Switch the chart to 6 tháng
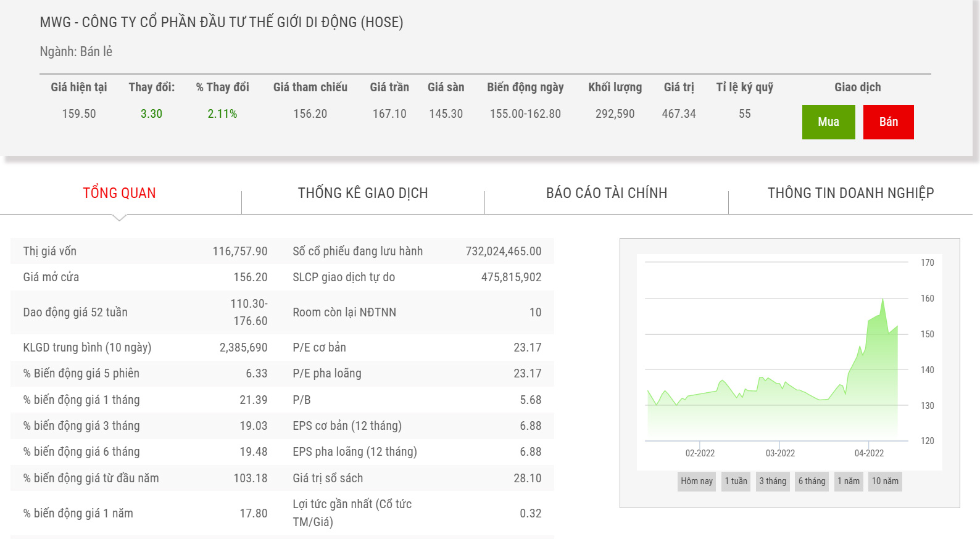This screenshot has width=980, height=539. coord(812,481)
